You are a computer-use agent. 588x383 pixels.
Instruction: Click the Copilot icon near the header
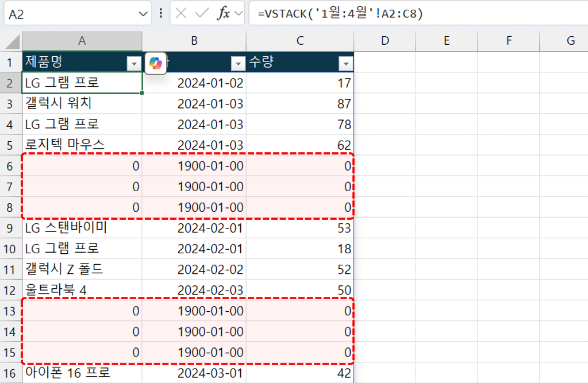coord(156,63)
